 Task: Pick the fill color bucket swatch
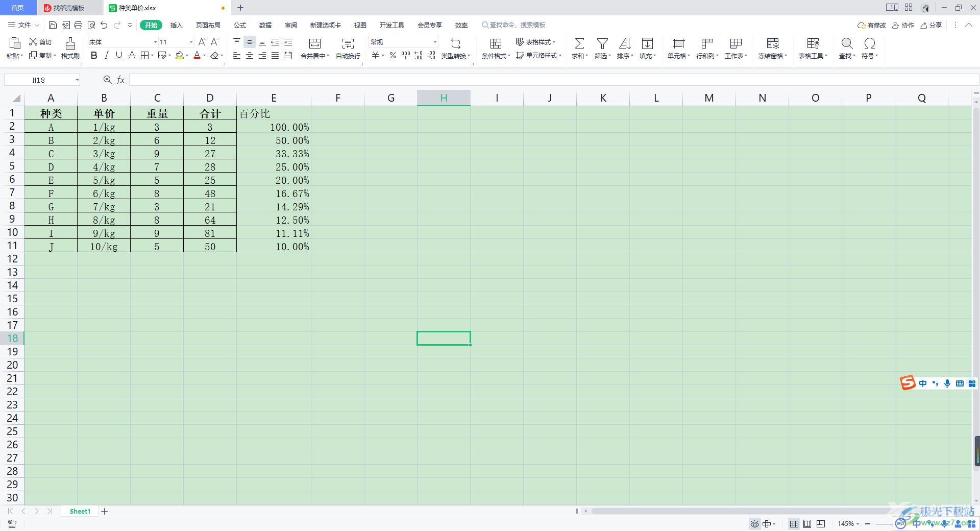[180, 55]
